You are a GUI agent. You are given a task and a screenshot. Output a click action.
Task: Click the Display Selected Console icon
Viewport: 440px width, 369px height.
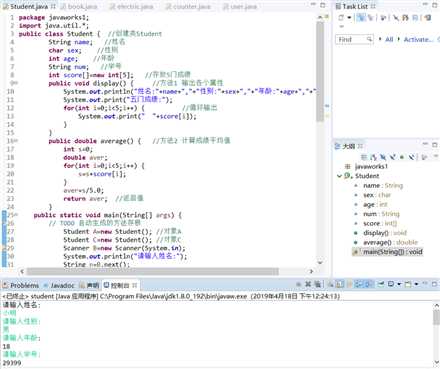[x=391, y=284]
